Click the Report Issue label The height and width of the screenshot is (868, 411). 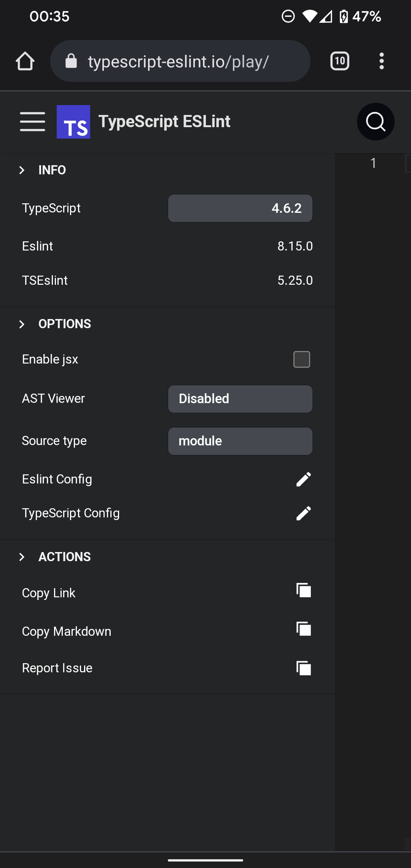pyautogui.click(x=57, y=668)
